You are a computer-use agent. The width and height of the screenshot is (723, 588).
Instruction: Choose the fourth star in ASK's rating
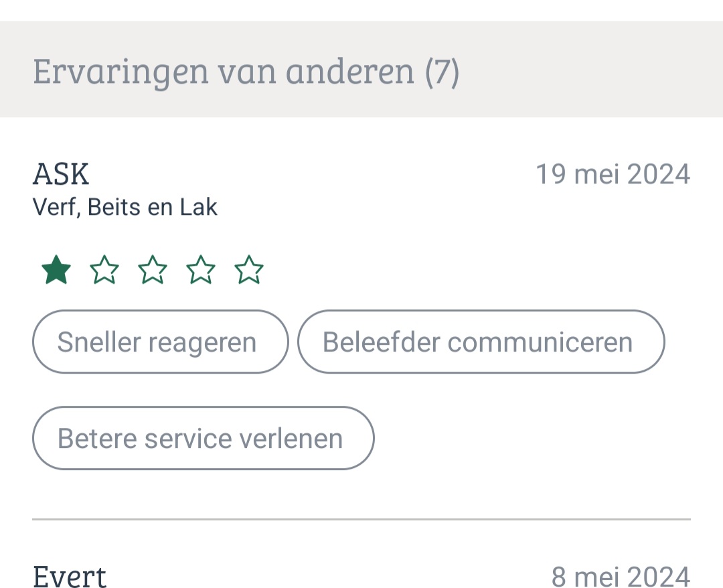[201, 271]
